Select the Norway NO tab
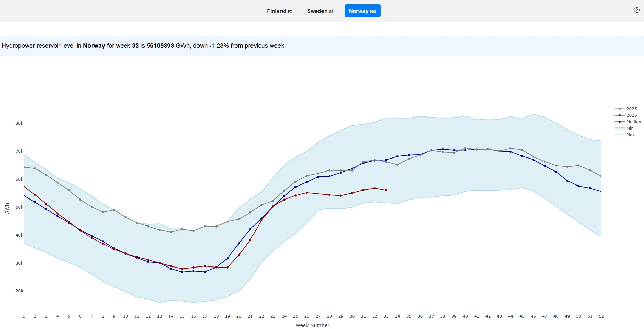644x329 pixels. point(362,11)
